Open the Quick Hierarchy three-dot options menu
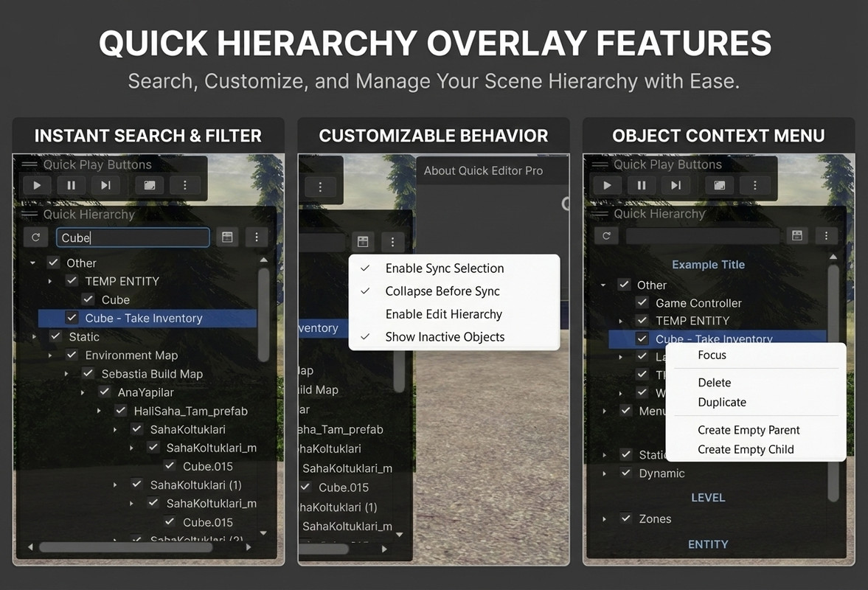 pos(257,237)
